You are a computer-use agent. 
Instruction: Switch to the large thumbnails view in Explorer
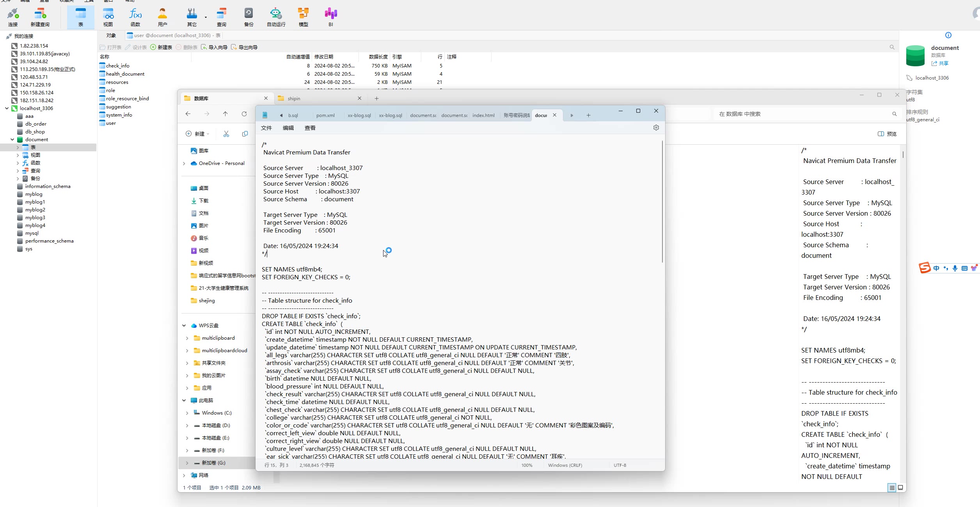(x=900, y=487)
